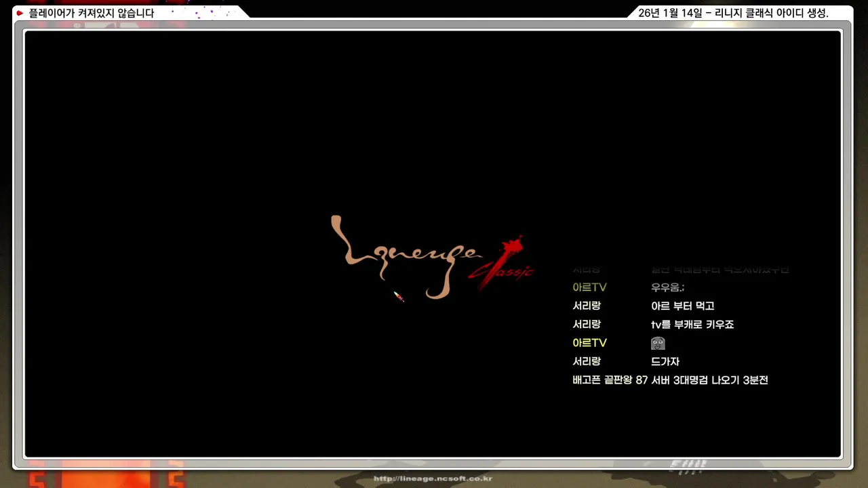Click the Lineage Classic logo
This screenshot has width=868, height=488.
(x=433, y=258)
